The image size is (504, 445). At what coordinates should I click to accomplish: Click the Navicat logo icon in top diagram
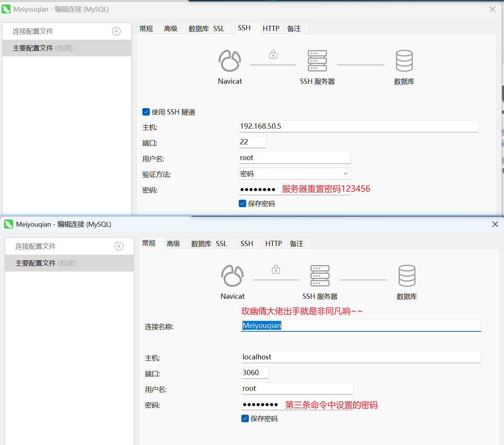coord(230,61)
